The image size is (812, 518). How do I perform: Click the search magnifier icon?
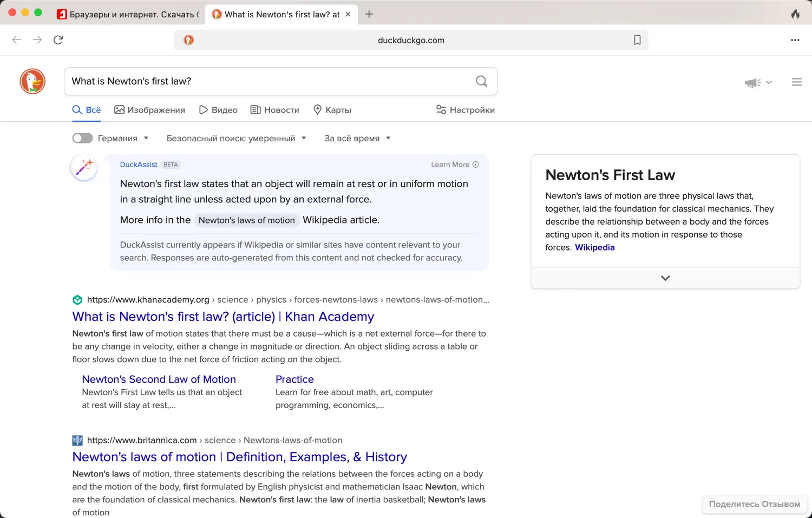pos(481,81)
